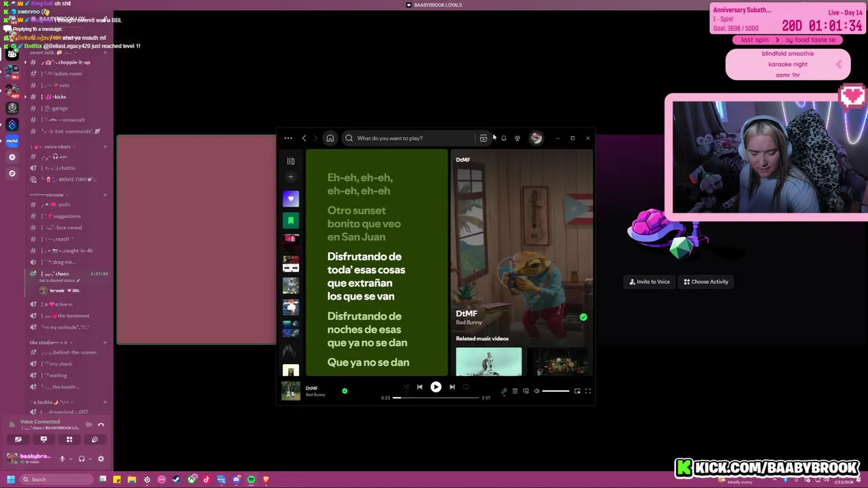Collapse the stream category
Viewport: 868px width, 488px height.
pos(49,195)
